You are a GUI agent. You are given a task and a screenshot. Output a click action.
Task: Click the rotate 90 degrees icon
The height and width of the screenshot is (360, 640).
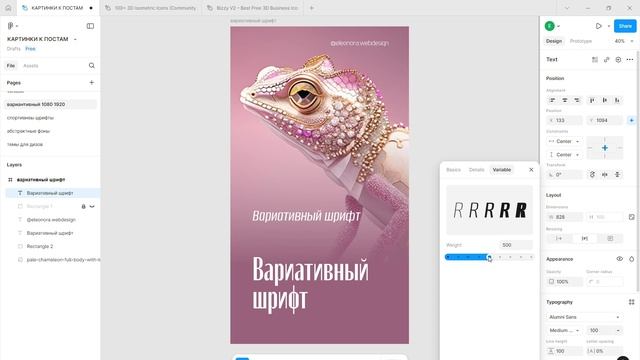click(592, 175)
